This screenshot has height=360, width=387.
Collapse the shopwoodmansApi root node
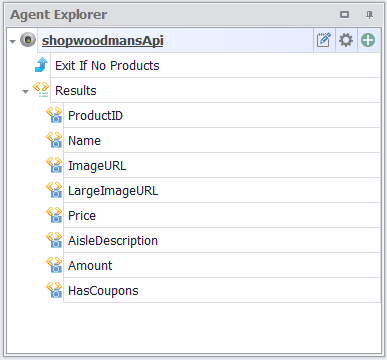click(13, 42)
